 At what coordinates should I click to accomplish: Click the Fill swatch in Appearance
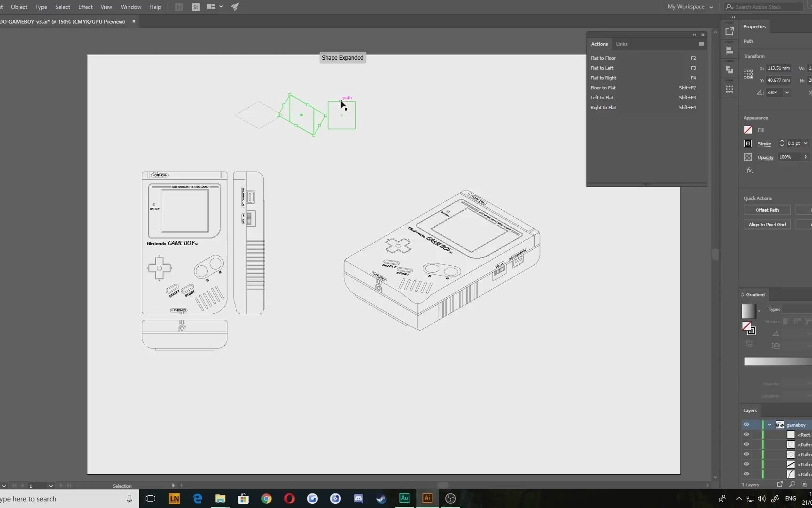click(x=748, y=130)
